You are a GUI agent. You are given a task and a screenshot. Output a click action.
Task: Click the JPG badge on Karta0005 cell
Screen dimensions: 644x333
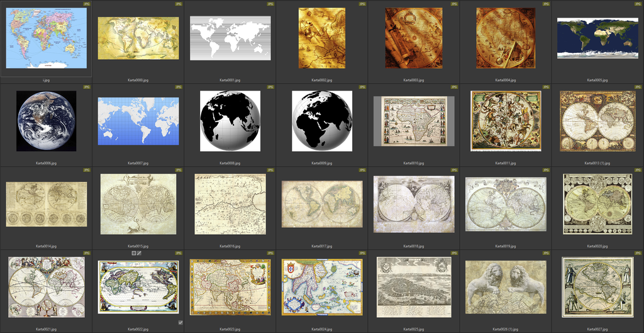pyautogui.click(x=638, y=4)
